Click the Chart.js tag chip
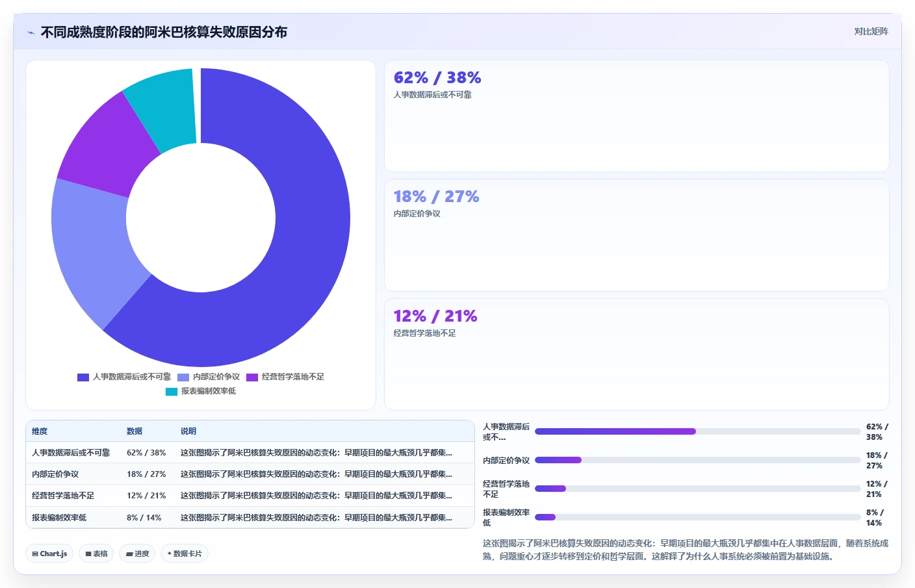915x588 pixels. tap(49, 554)
